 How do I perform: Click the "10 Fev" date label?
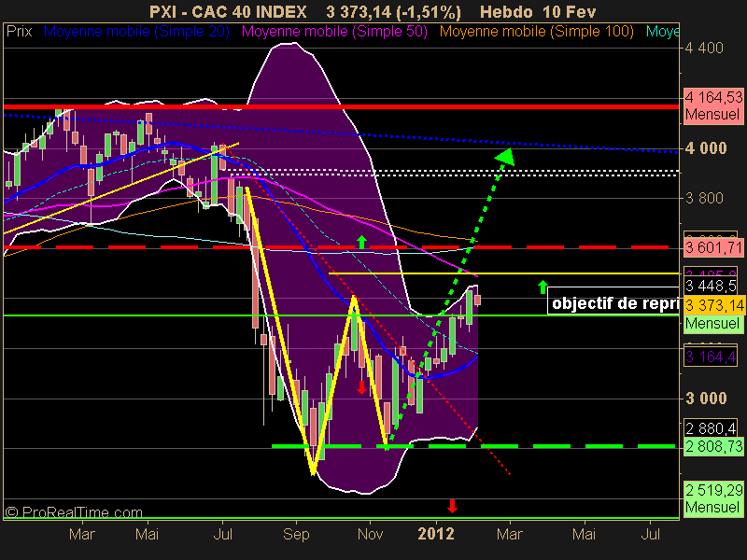click(x=569, y=11)
